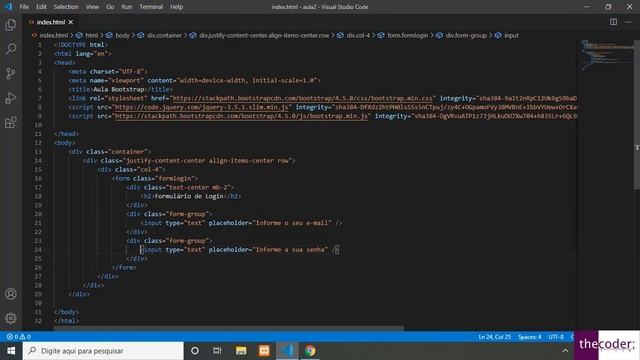Open the Source Control view
This screenshot has width=640, height=360.
11,73
